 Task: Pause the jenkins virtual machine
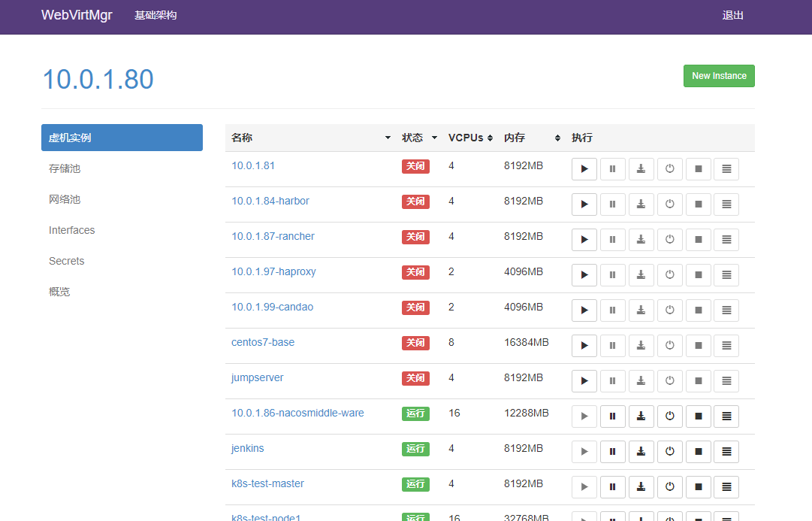point(612,452)
